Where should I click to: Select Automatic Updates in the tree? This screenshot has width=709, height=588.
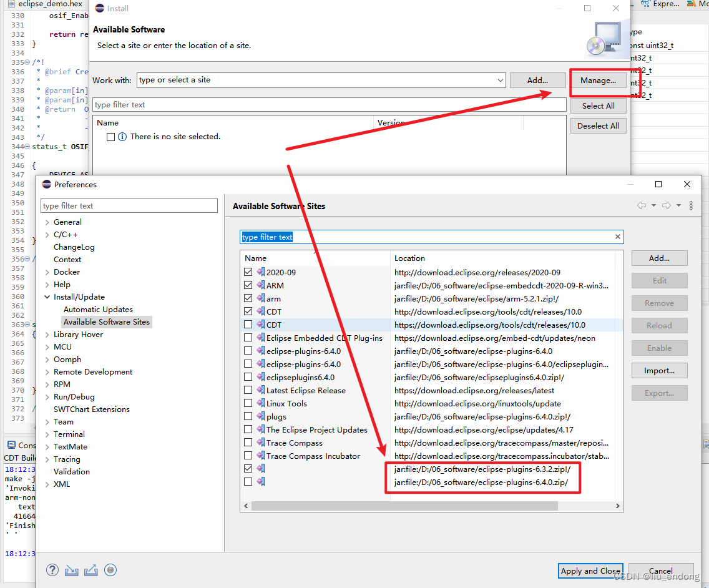coord(98,309)
